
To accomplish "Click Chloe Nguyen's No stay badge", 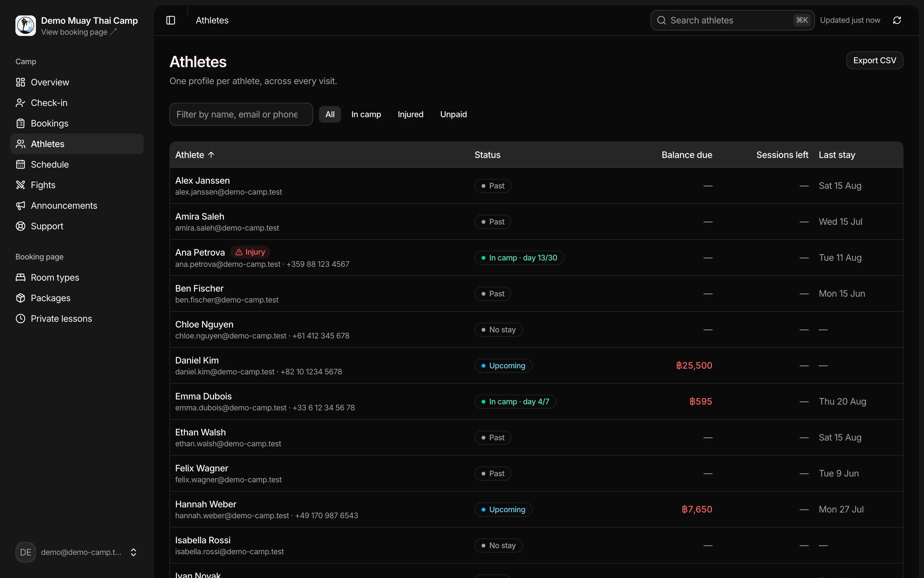I will coord(498,329).
